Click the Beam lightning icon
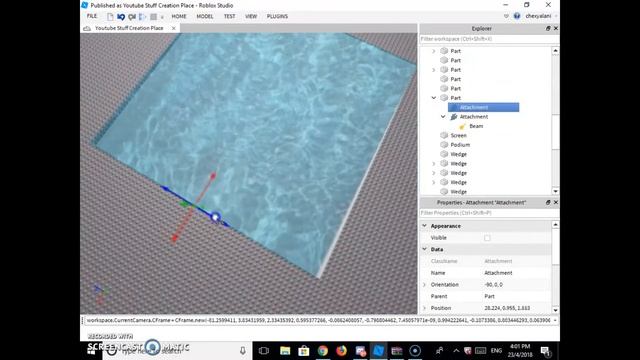This screenshot has height=360, width=640. 462,126
